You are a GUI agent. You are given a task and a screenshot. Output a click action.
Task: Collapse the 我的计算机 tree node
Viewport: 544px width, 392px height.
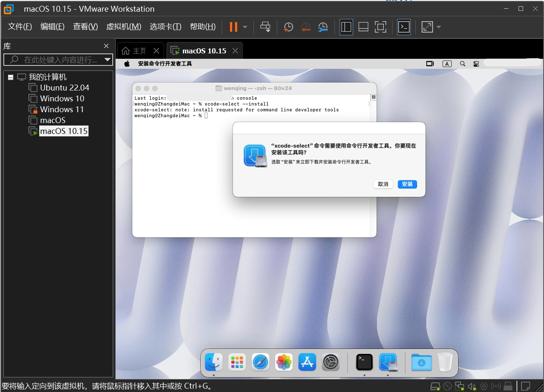point(10,77)
